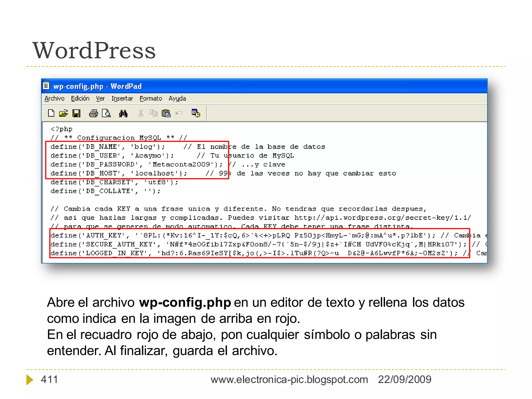The height and width of the screenshot is (399, 532).
Task: Click the 'El nombre de la base de datos' comment
Action: [x=254, y=147]
